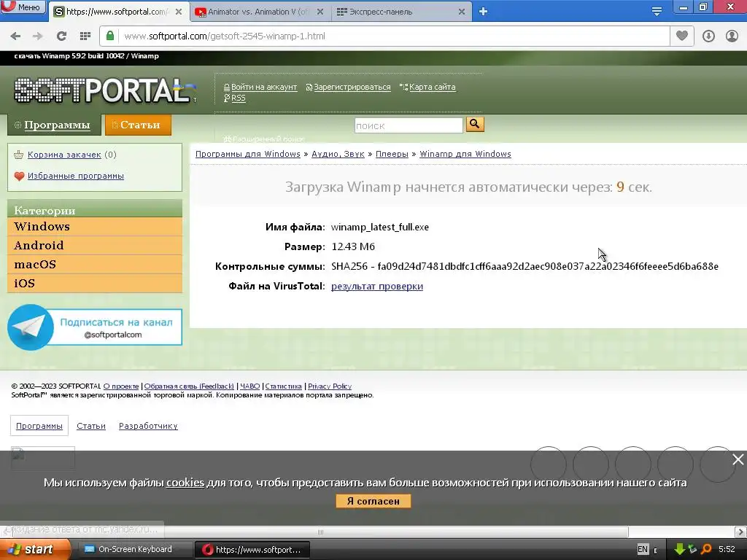
Task: Click the Telegram Подписаться на канал banner
Action: pyautogui.click(x=95, y=327)
